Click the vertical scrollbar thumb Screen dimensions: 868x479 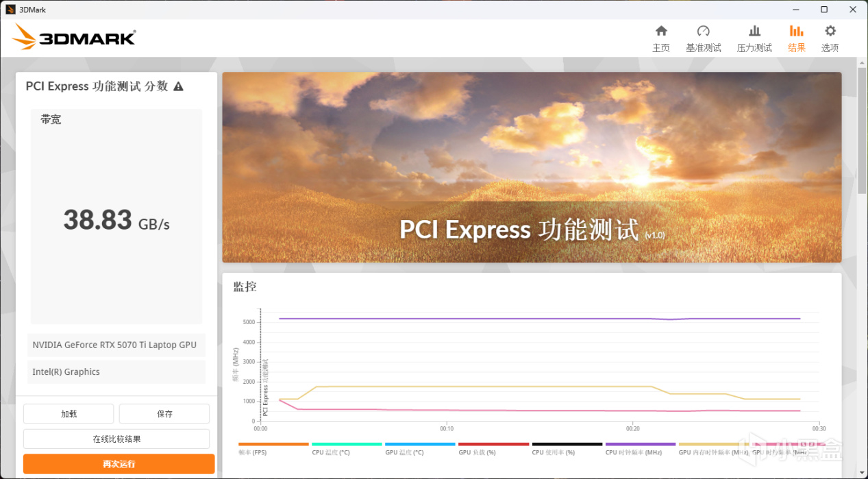click(x=862, y=132)
